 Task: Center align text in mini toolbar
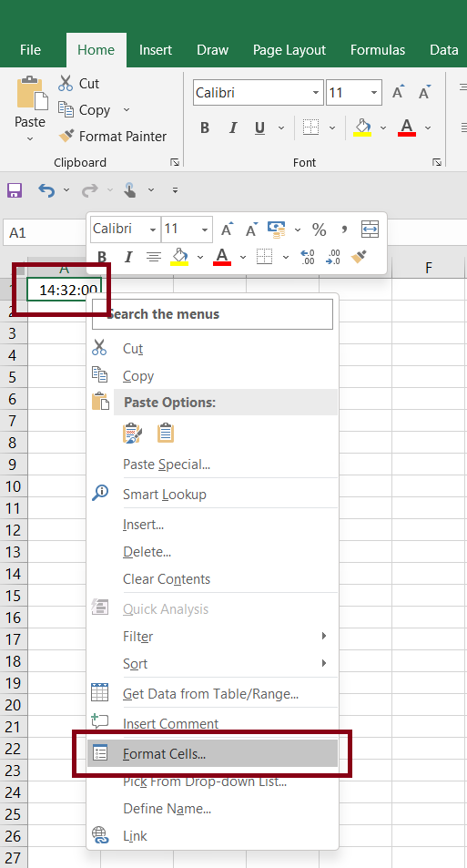point(154,257)
